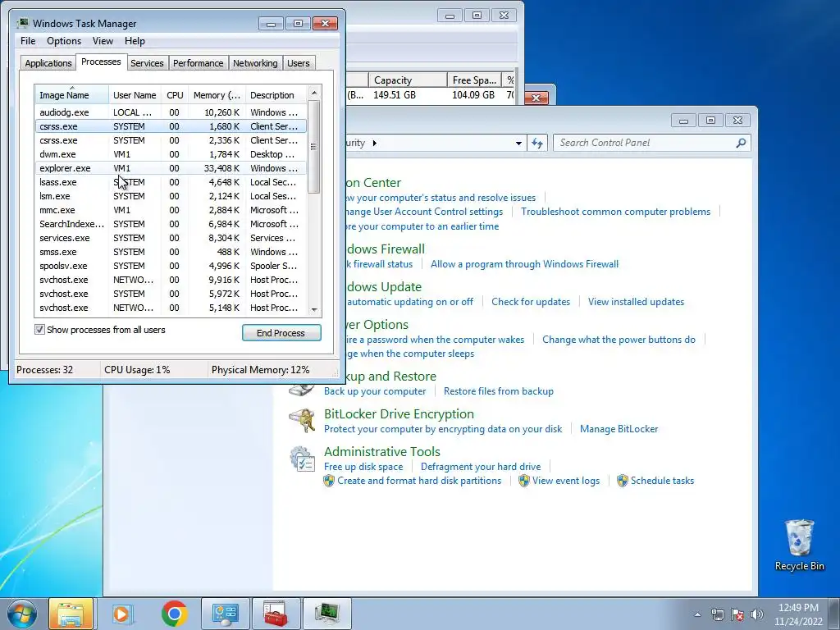840x630 pixels.
Task: Open Google Chrome from the taskbar
Action: [174, 614]
